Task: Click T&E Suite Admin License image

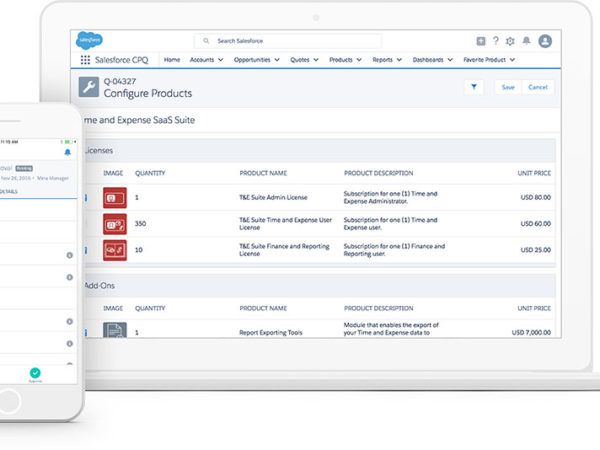Action: pyautogui.click(x=115, y=197)
